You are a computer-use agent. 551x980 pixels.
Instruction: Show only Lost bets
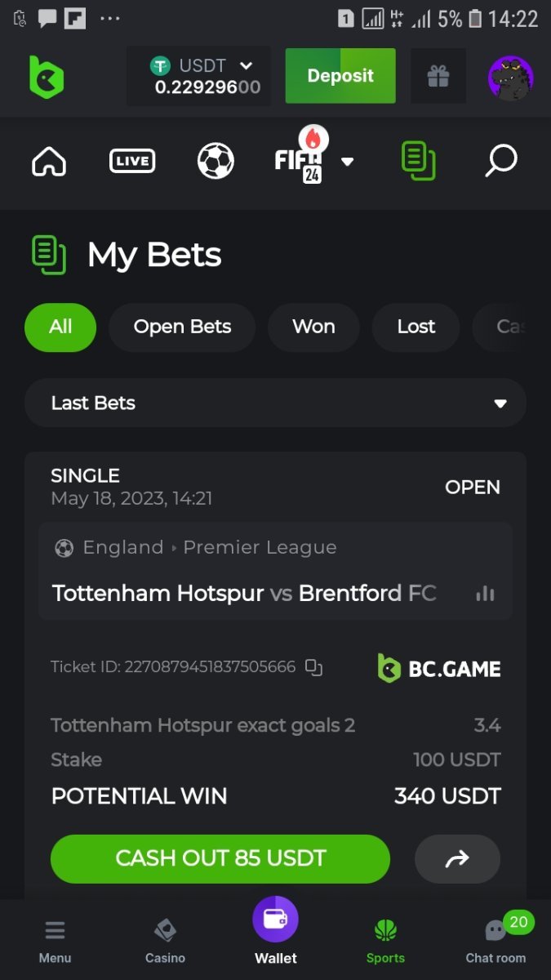(415, 327)
